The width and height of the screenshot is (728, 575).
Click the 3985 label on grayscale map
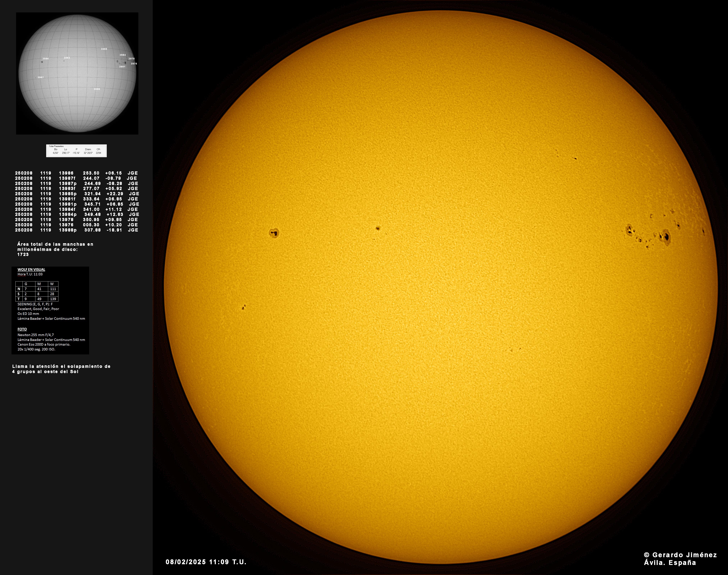[x=104, y=49]
